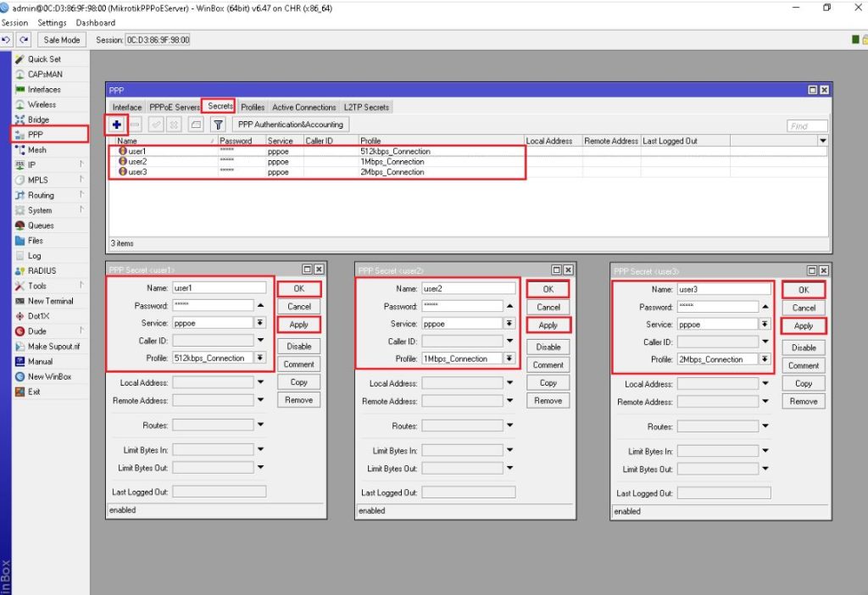Image resolution: width=868 pixels, height=595 pixels.
Task: Open column selector dropdown in PPP table
Action: [822, 142]
